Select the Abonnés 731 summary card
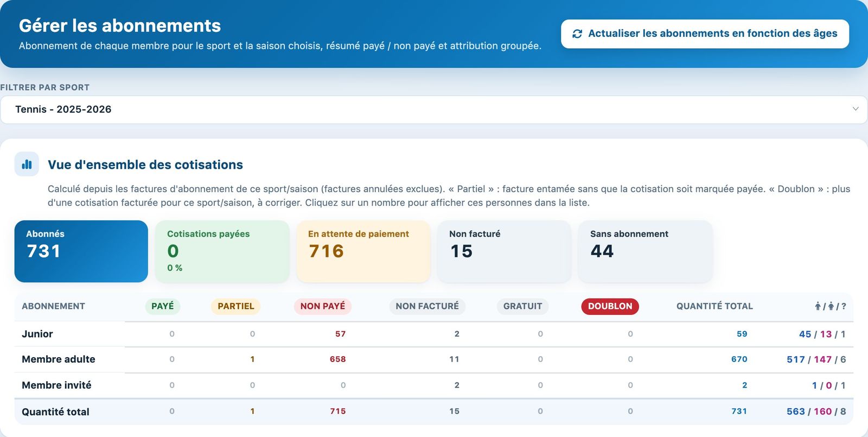Viewport: 868px width, 437px height. click(x=81, y=251)
